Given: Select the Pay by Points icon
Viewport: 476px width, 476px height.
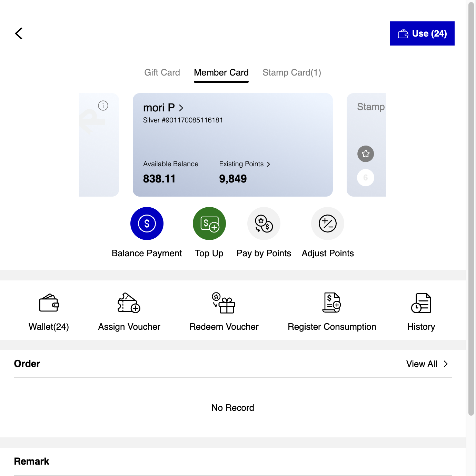Looking at the screenshot, I should 264,224.
